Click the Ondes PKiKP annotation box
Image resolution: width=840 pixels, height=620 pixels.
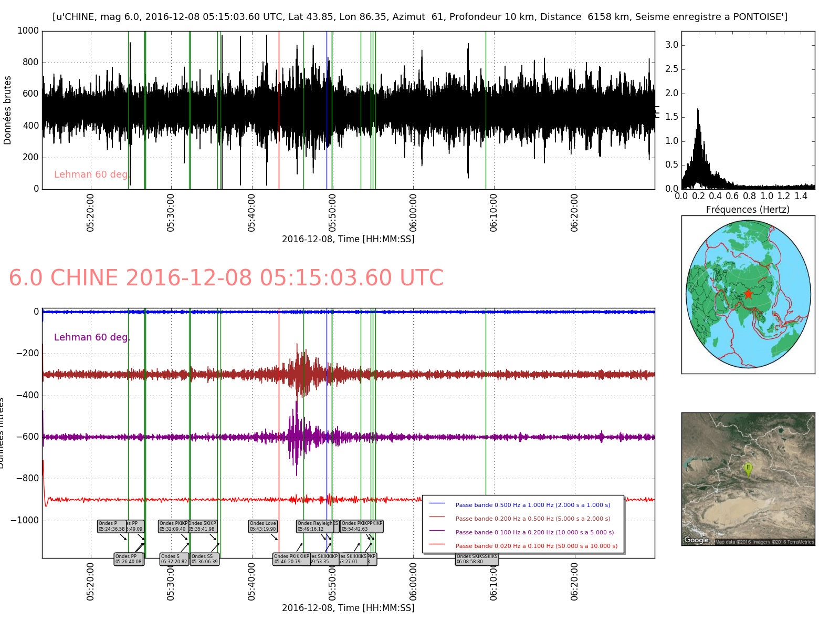pos(173,526)
